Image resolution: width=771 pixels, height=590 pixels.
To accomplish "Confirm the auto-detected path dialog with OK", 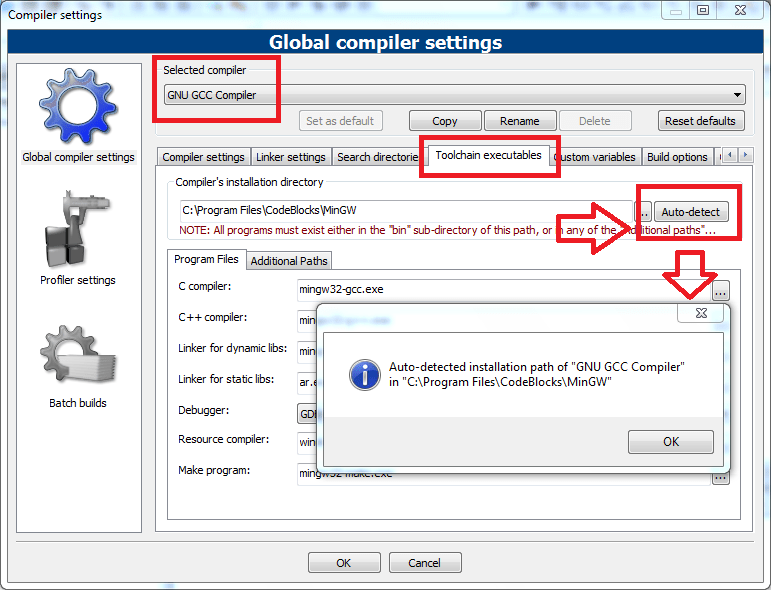I will tap(671, 442).
